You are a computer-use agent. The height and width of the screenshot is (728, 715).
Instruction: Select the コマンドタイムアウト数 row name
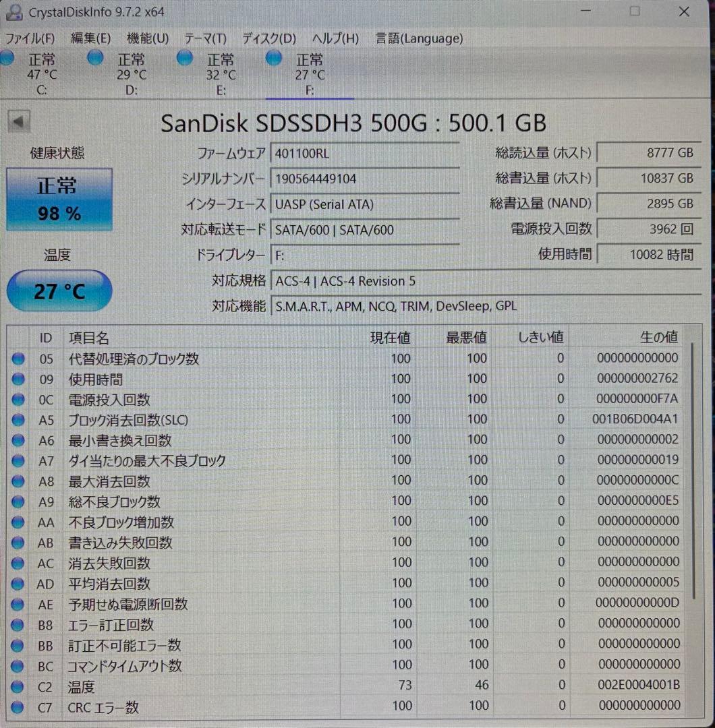125,666
